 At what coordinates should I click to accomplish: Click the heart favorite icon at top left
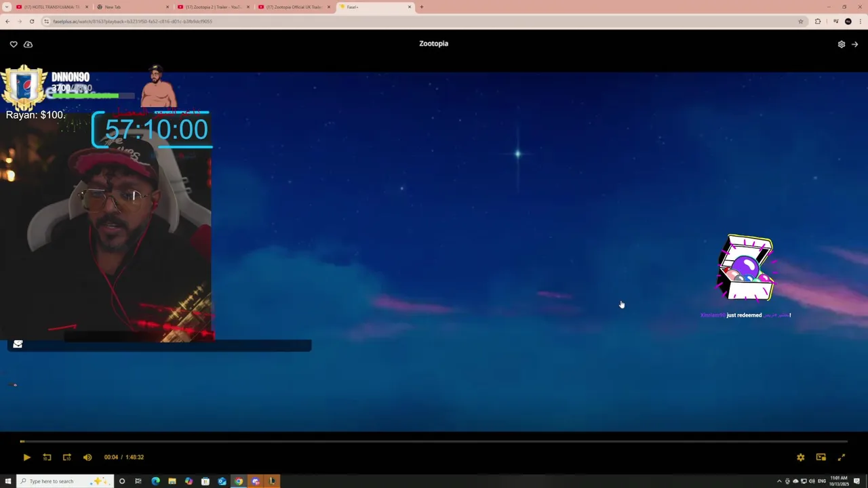click(x=14, y=44)
